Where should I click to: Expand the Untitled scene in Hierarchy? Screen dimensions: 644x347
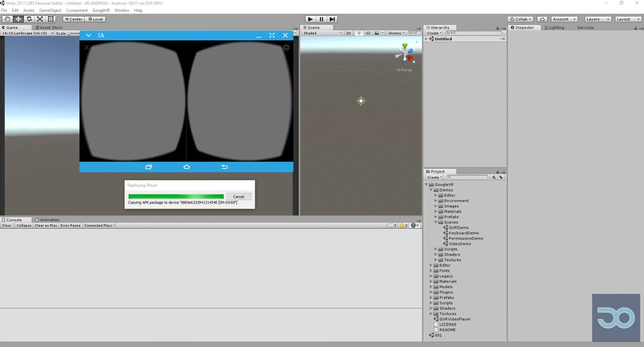point(427,39)
